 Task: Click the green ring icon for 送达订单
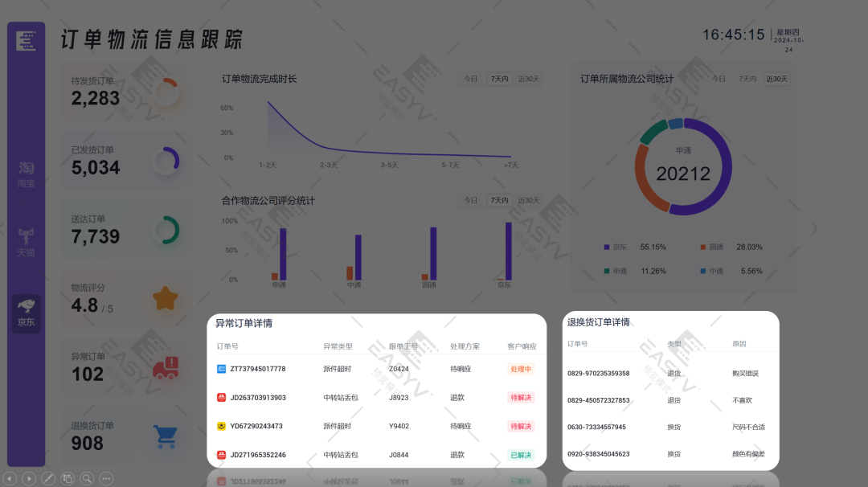(166, 230)
